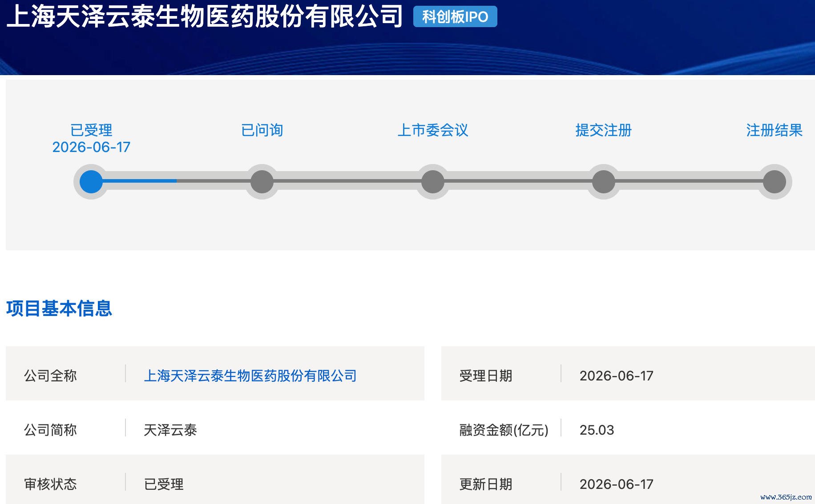This screenshot has width=815, height=504.
Task: Click the blue 已受理 progress node
Action: (x=91, y=182)
